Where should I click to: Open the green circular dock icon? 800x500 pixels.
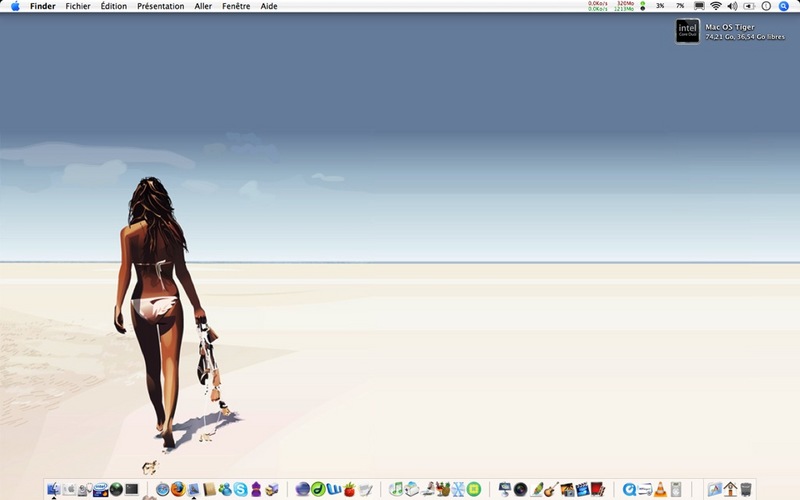point(474,489)
